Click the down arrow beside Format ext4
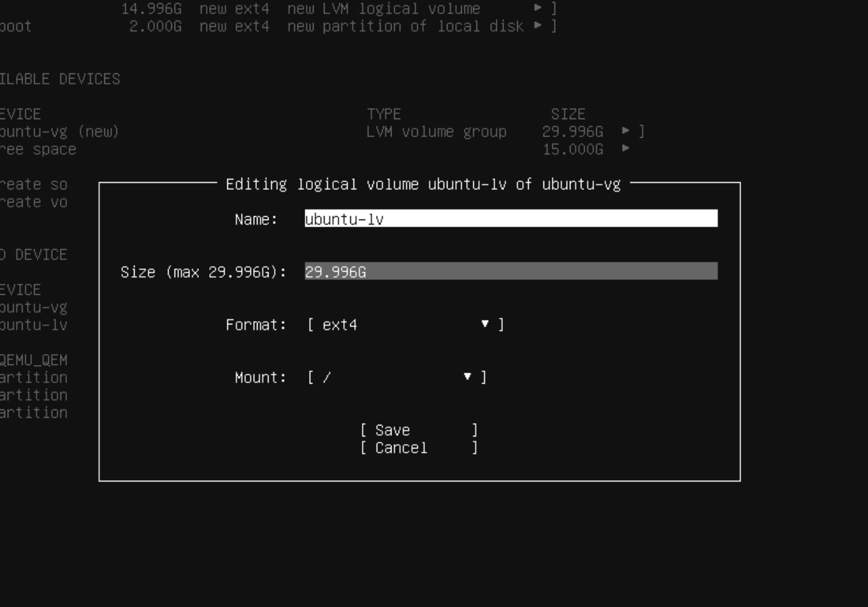The height and width of the screenshot is (607, 868). [485, 324]
